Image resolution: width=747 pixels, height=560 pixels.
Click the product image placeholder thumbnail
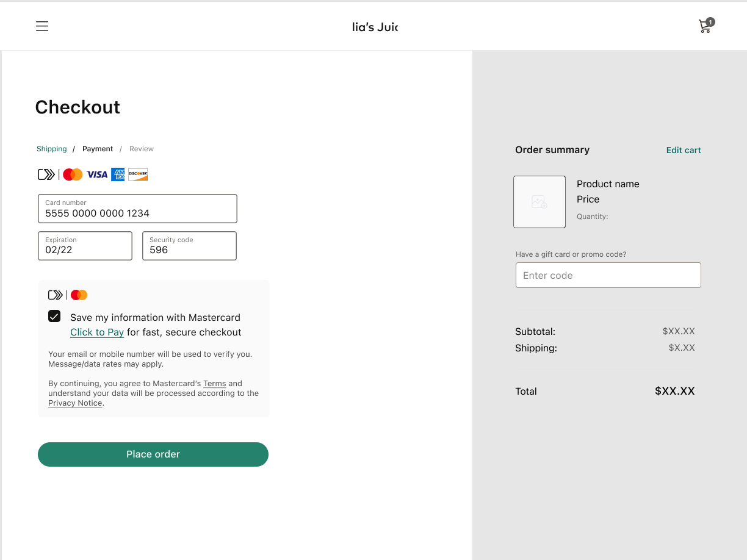539,202
